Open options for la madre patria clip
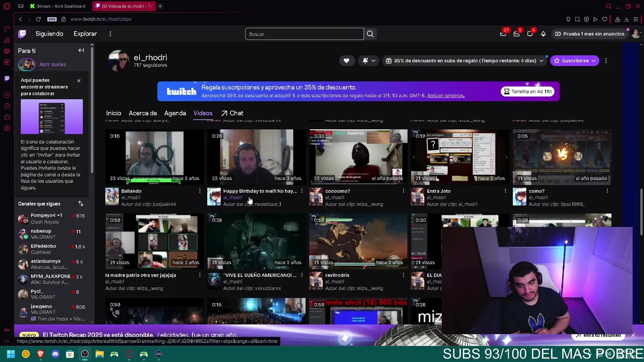644x362 pixels. (x=200, y=275)
